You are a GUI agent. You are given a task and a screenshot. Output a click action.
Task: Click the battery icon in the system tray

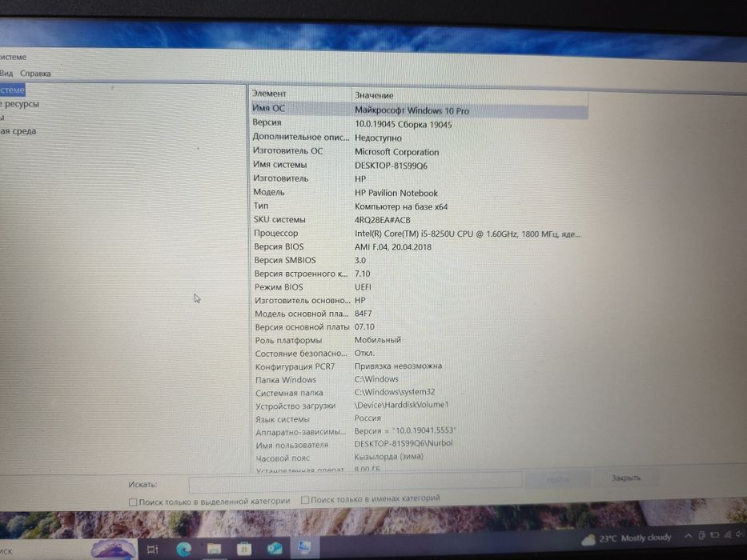click(x=714, y=534)
